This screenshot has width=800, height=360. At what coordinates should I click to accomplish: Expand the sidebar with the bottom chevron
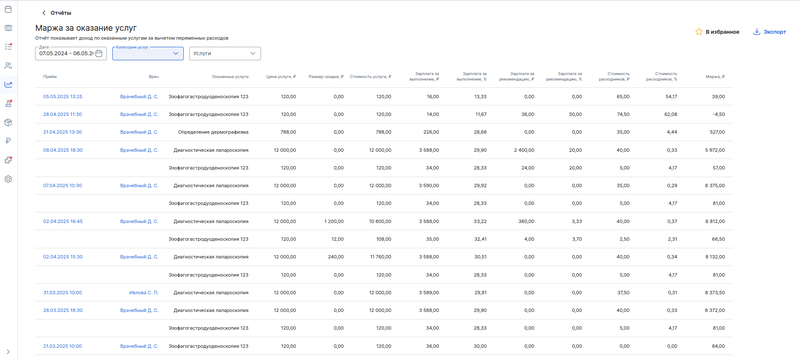point(8,351)
